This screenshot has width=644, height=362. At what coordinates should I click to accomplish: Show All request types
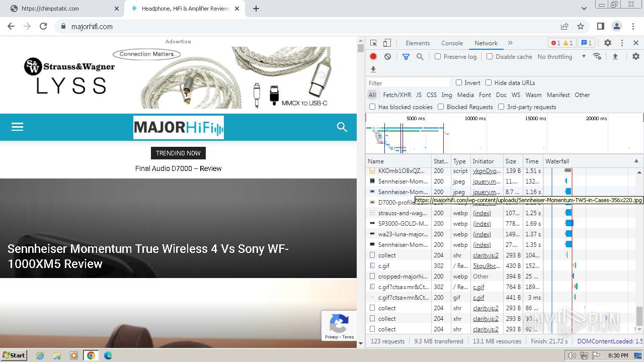[372, 95]
